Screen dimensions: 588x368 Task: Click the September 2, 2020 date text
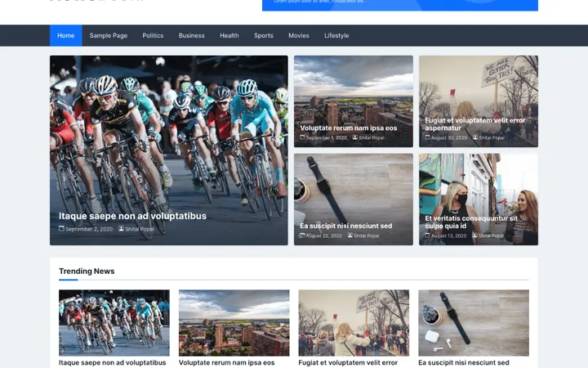click(89, 229)
